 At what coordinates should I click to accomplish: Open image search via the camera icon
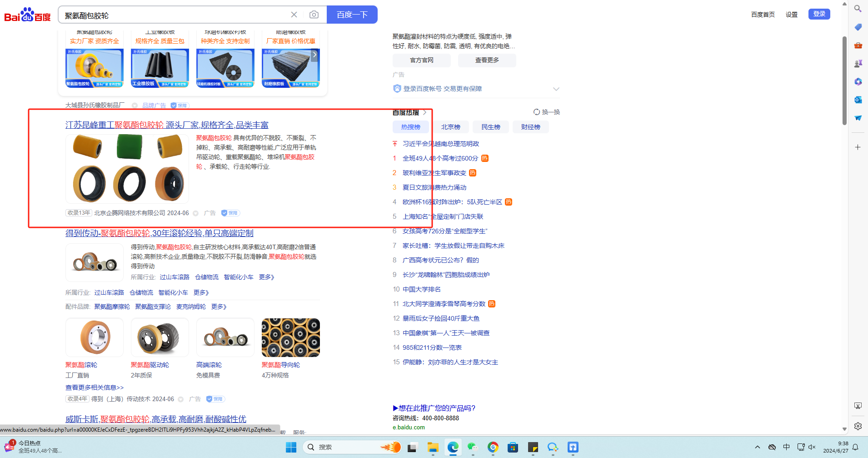coord(314,15)
